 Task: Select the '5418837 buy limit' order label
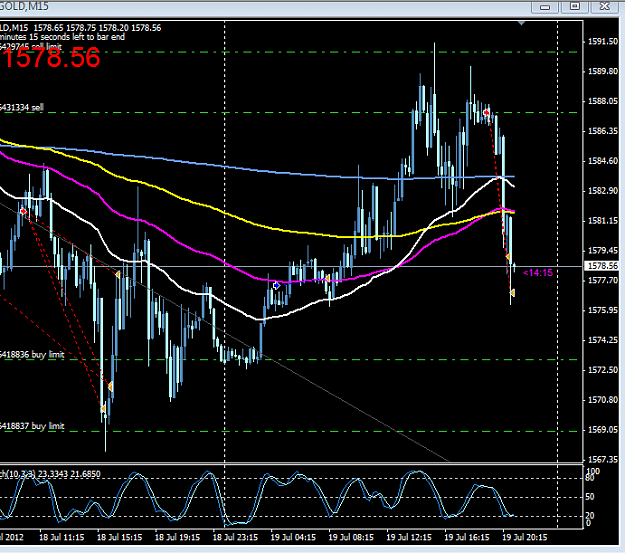coord(32,426)
